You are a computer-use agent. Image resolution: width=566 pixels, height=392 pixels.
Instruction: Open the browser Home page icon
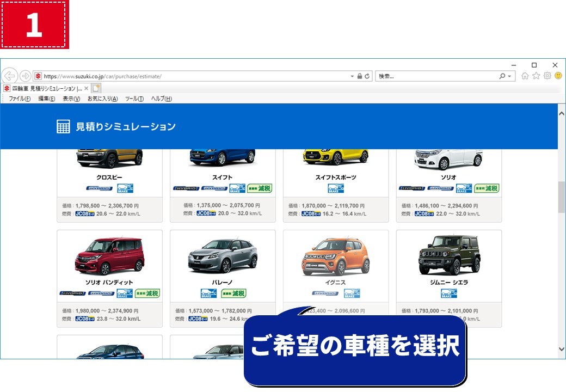(x=525, y=76)
